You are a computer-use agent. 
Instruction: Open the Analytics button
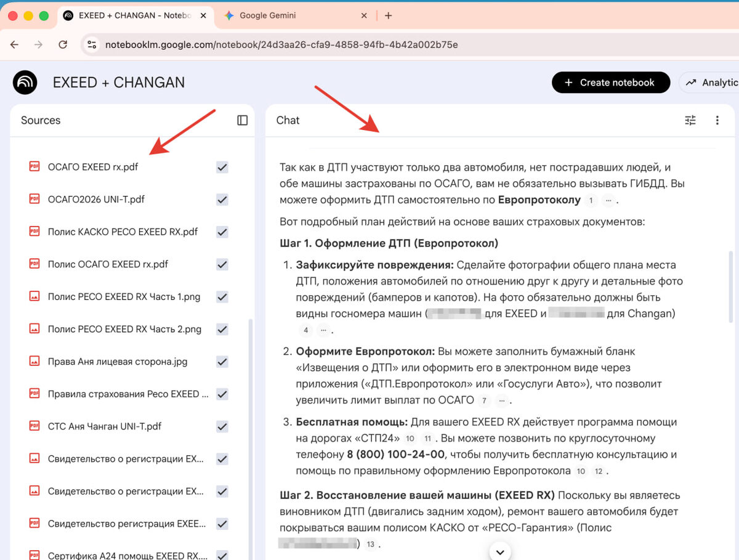(x=709, y=83)
